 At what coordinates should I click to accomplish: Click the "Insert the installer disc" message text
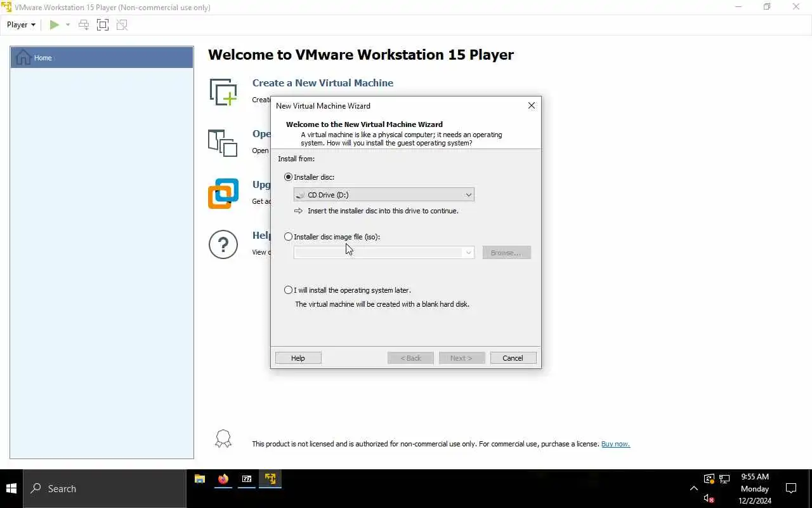point(383,211)
